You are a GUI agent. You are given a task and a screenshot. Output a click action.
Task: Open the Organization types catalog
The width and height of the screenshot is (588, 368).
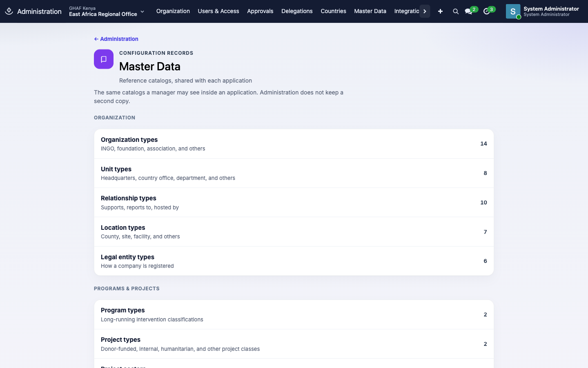tap(294, 144)
